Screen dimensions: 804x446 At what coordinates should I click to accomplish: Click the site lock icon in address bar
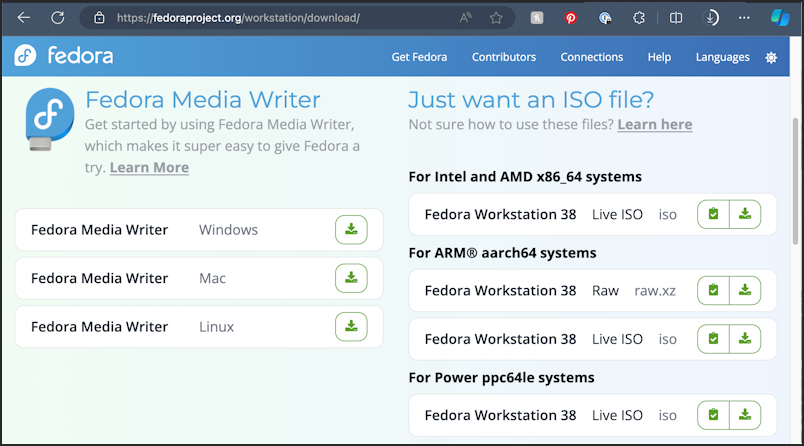tap(99, 18)
